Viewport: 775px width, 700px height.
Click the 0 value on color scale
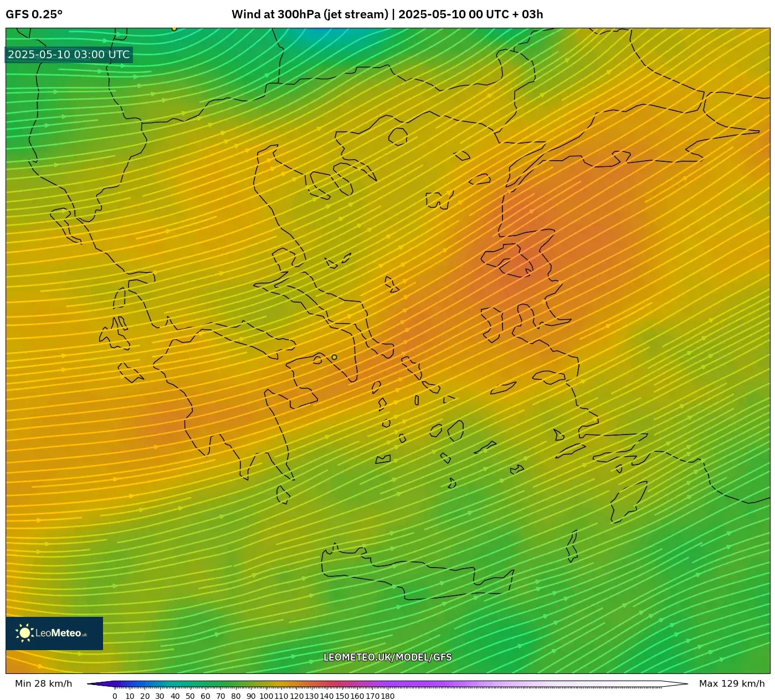(115, 696)
